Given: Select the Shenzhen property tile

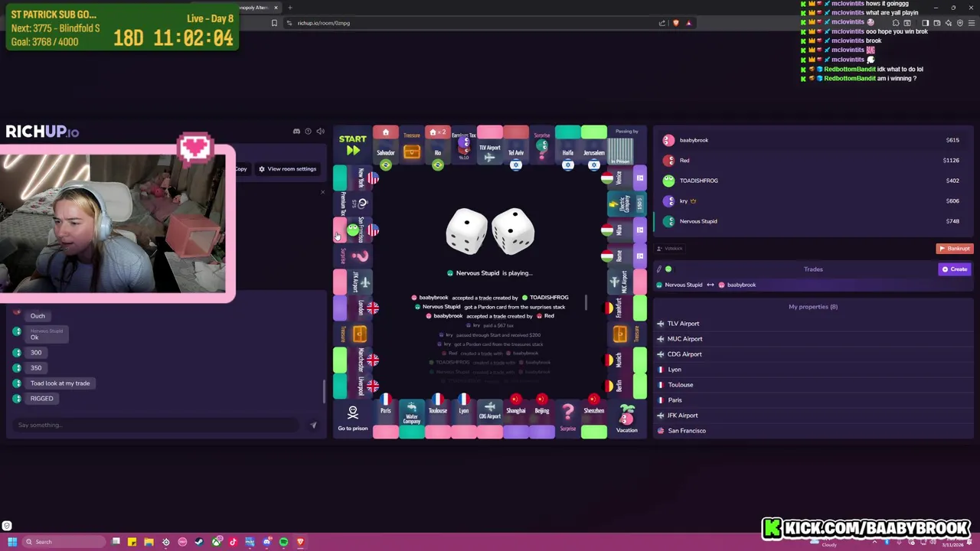Looking at the screenshot, I should tap(594, 419).
